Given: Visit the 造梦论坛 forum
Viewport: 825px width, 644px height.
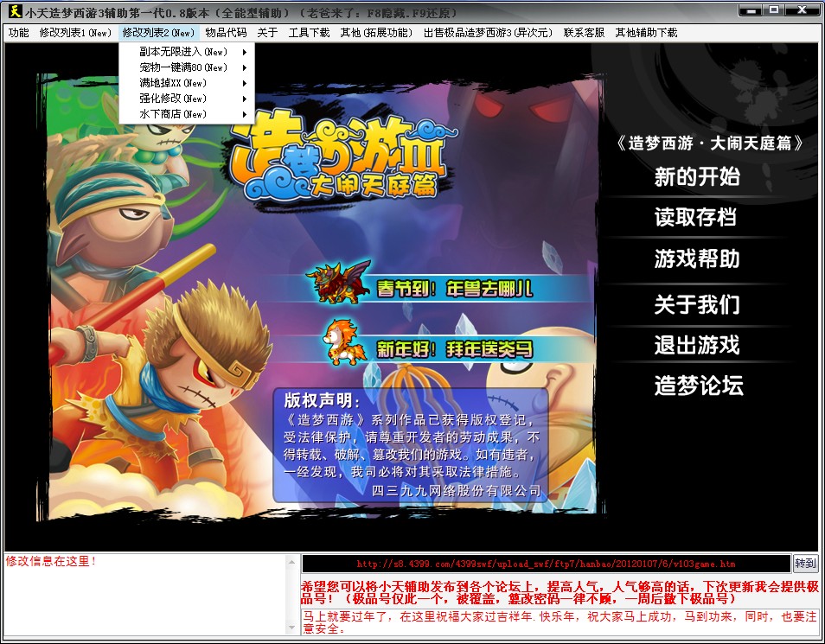Looking at the screenshot, I should (x=699, y=386).
